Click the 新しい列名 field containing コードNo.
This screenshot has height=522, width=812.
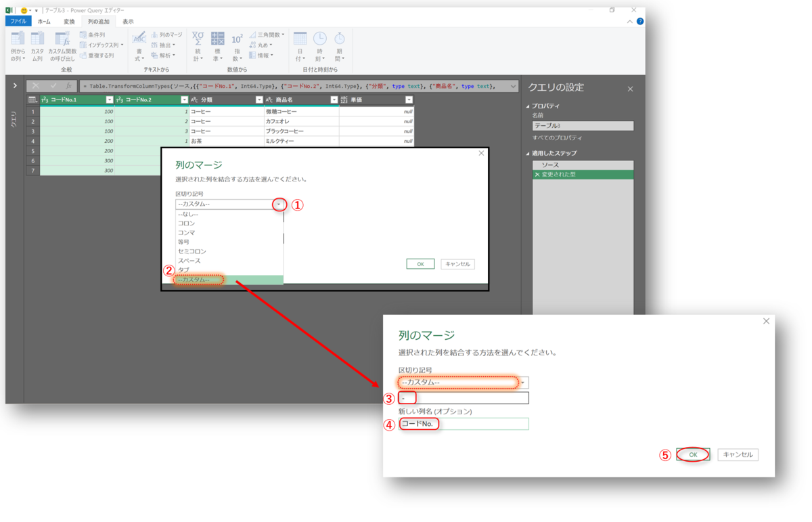pyautogui.click(x=464, y=424)
